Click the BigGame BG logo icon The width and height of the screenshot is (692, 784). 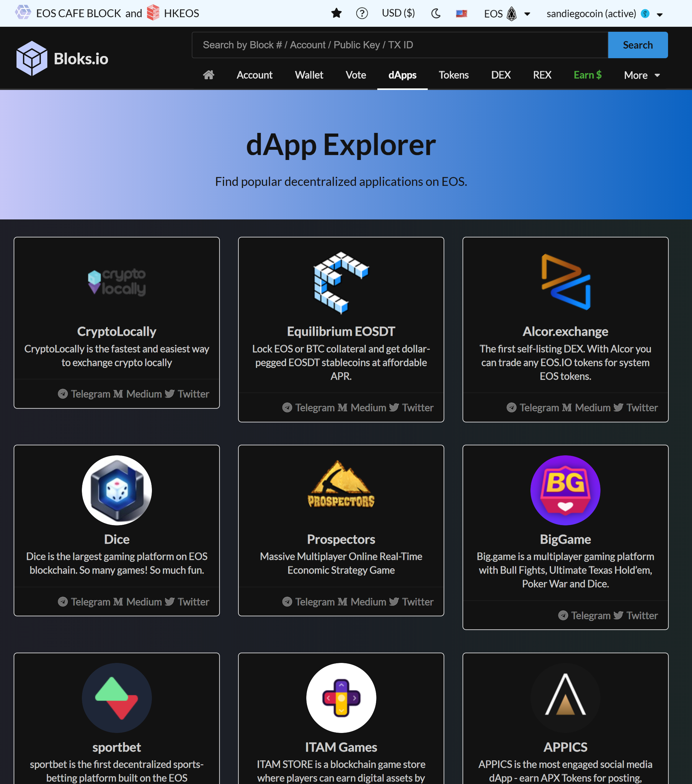pyautogui.click(x=565, y=490)
